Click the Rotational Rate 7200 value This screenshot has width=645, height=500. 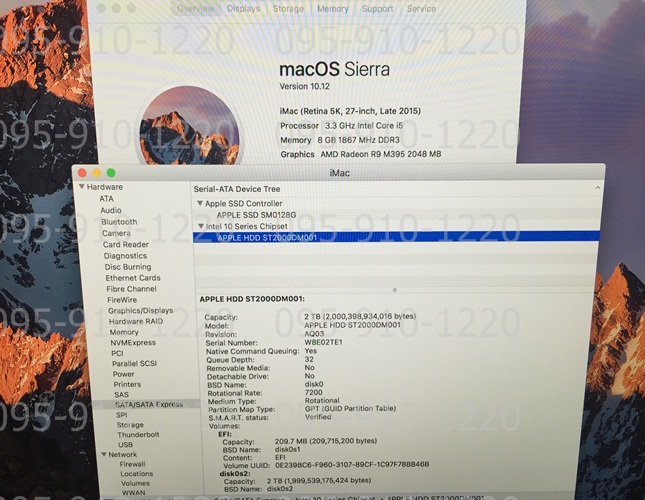[313, 392]
